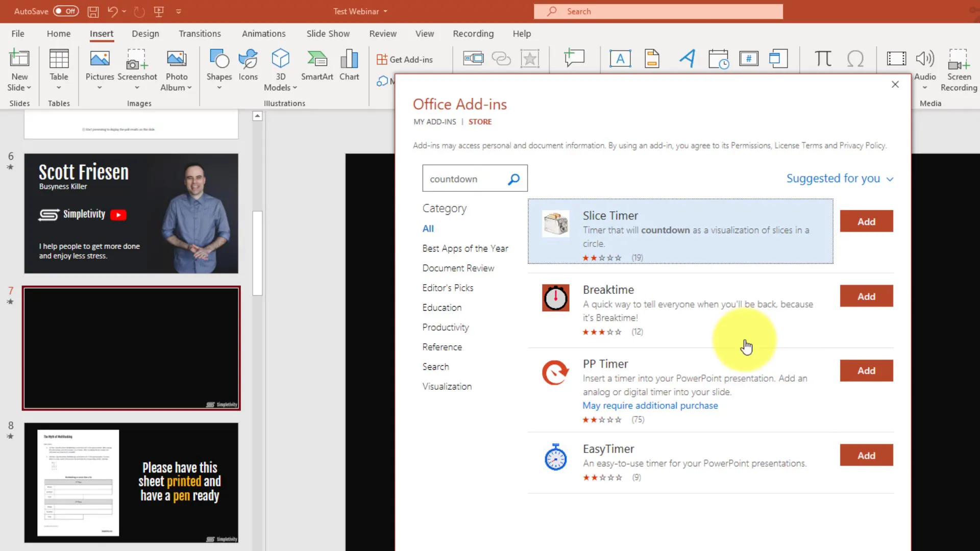The image size is (980, 551).
Task: Switch to the Transitions tab
Action: 200,34
